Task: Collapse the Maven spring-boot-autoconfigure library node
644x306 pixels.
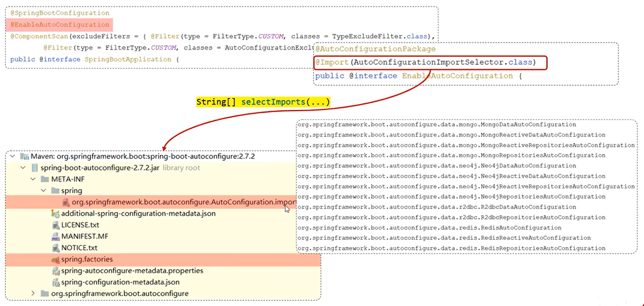Action: [13, 157]
